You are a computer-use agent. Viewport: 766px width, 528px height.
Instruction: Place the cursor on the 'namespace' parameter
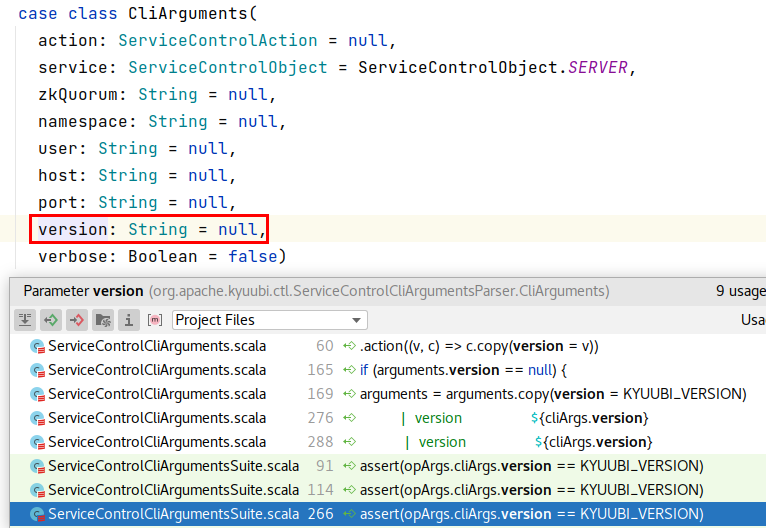point(83,121)
